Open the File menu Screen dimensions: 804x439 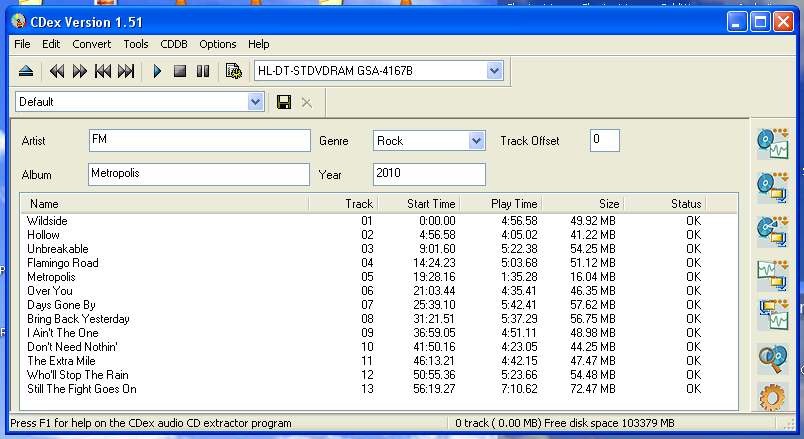coord(22,44)
